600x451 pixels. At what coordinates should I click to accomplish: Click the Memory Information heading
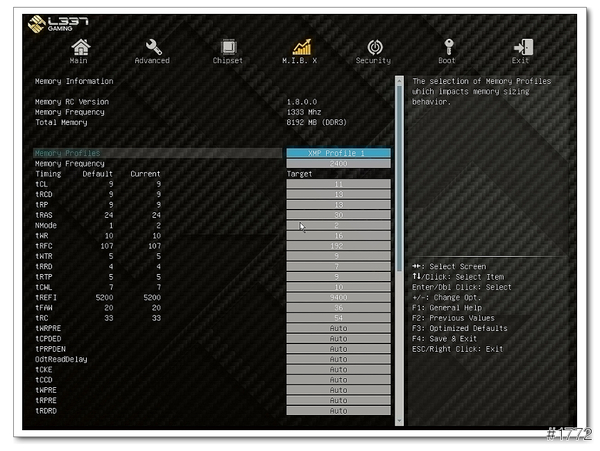[74, 81]
